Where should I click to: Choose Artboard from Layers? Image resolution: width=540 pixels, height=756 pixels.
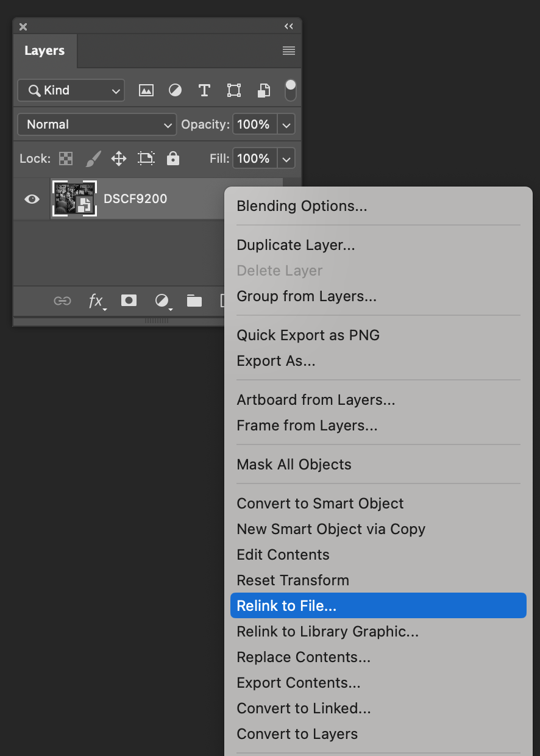coord(378,400)
